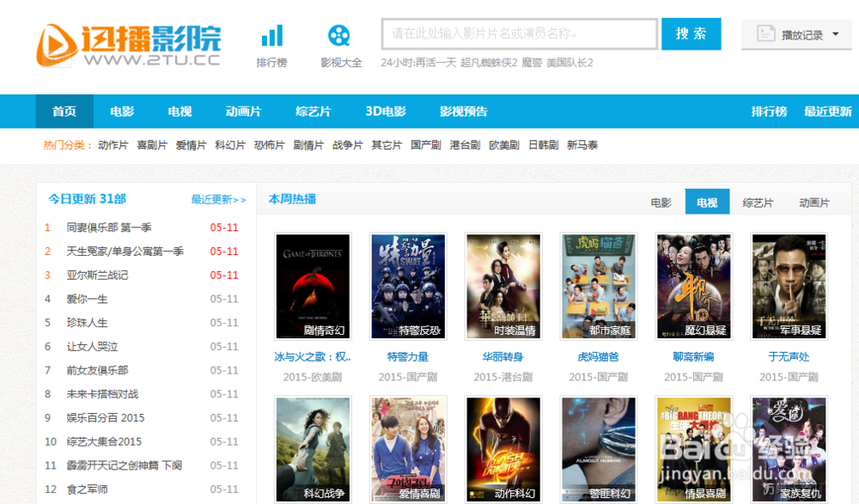Select the 恐怖片 category link

[x=269, y=145]
